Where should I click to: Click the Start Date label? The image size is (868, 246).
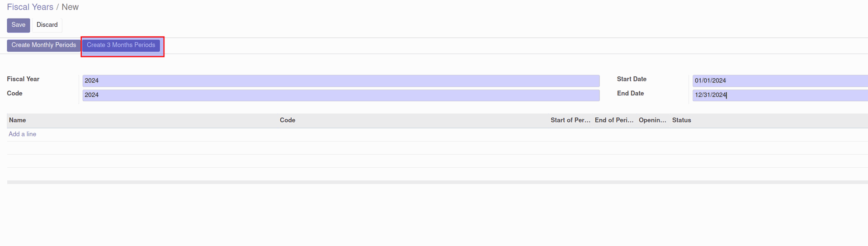632,79
